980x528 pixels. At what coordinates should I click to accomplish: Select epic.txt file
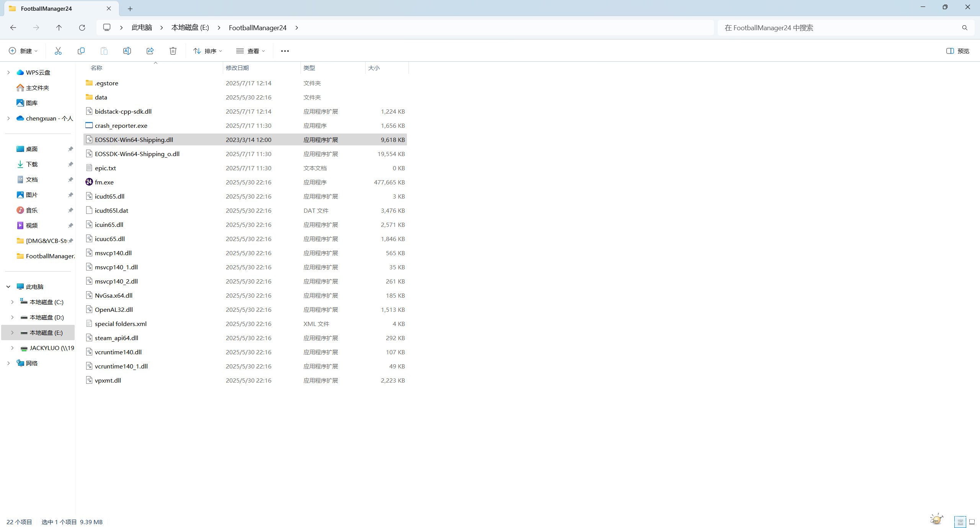click(x=245, y=168)
